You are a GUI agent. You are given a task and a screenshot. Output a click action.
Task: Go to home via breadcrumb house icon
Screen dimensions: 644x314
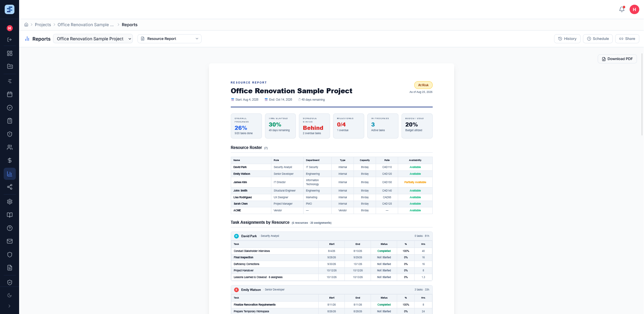[x=26, y=24]
